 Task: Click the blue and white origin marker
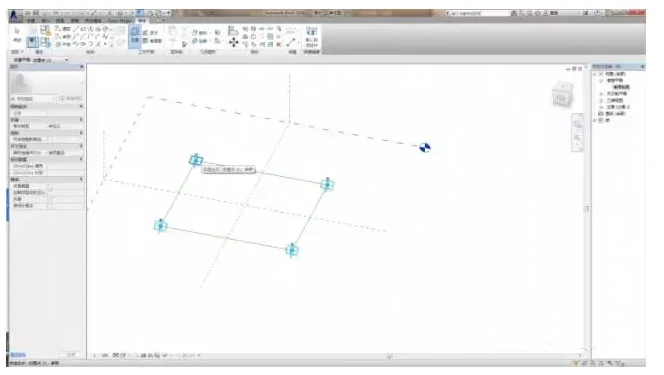(x=425, y=147)
